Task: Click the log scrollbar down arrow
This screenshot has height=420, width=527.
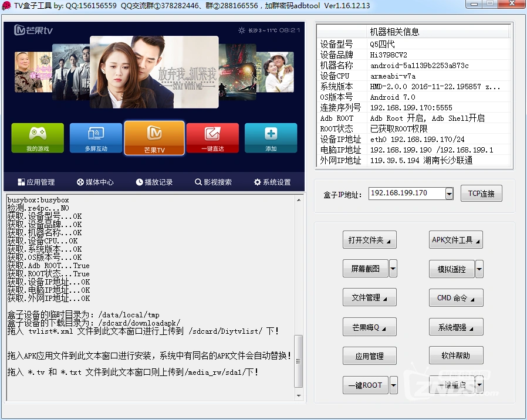Action: click(299, 395)
